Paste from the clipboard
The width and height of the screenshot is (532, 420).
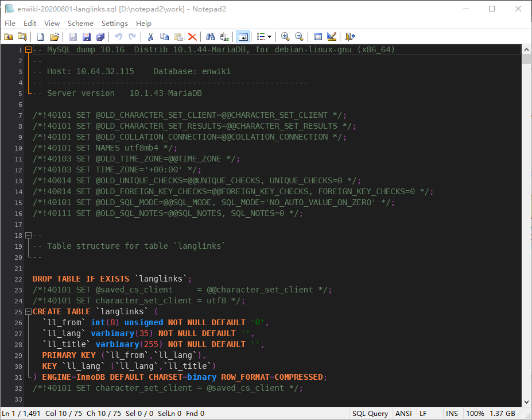pos(178,36)
